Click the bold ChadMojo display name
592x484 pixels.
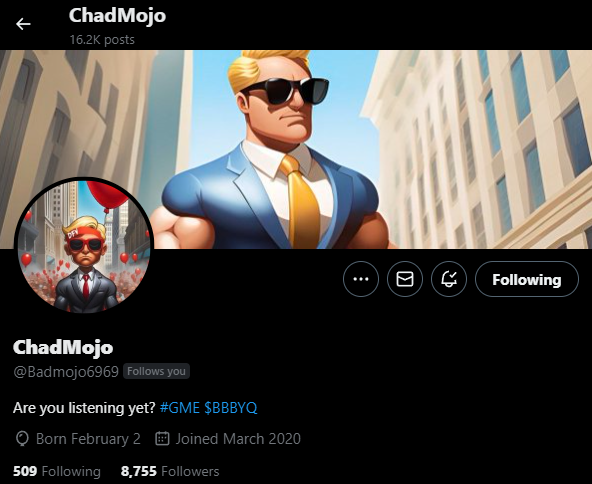(63, 347)
